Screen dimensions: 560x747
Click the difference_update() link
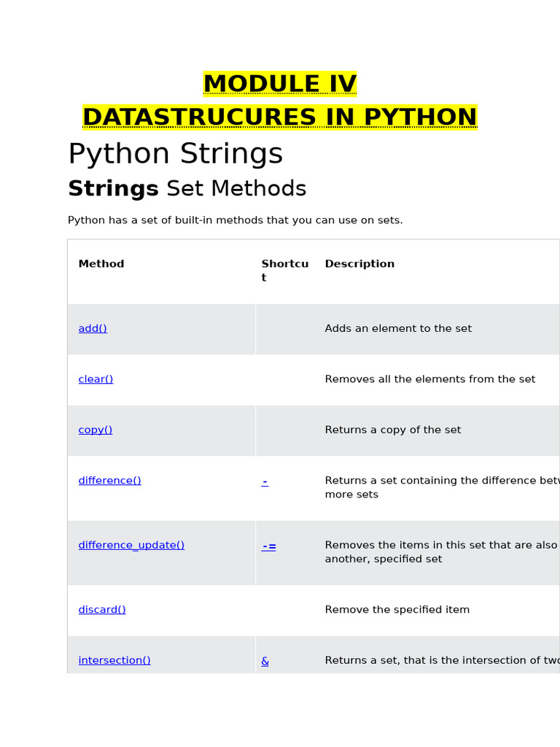coord(131,546)
